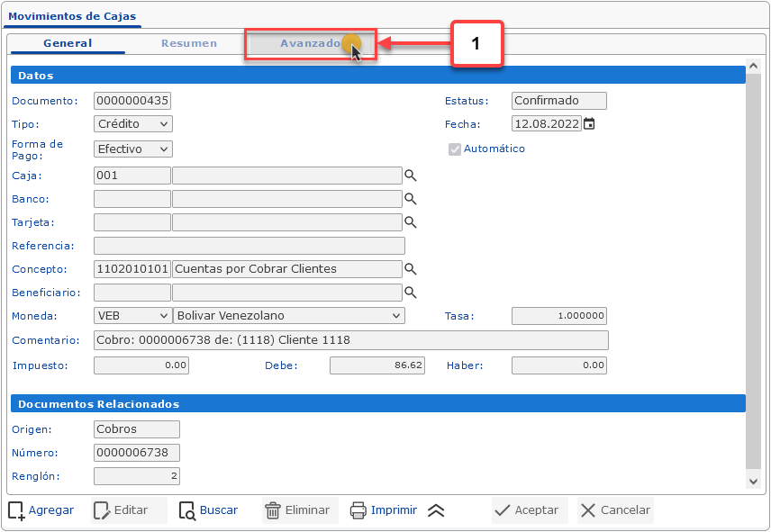
Task: Click the Banco lookup magnifier icon
Action: click(410, 199)
